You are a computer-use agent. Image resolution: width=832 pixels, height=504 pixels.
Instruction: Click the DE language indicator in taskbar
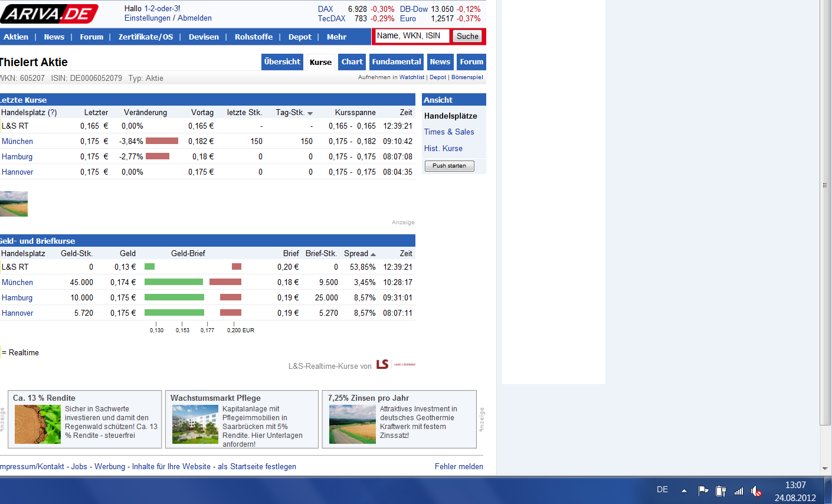(x=663, y=489)
